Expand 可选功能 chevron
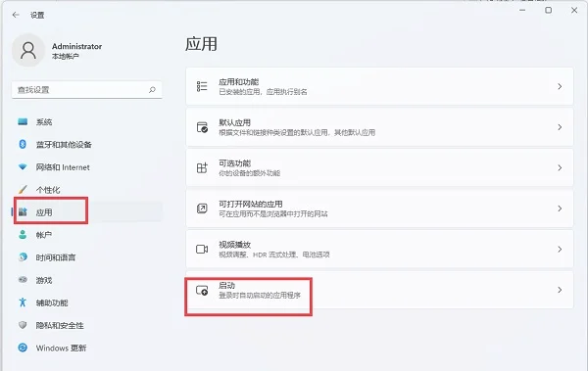This screenshot has width=588, height=371. (x=560, y=168)
